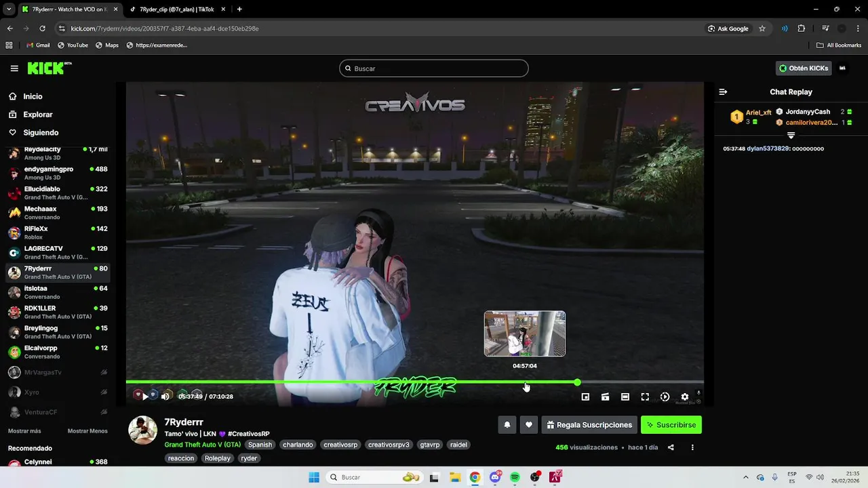Reload the page in Chrome
Image resolution: width=868 pixels, height=488 pixels.
(x=42, y=28)
